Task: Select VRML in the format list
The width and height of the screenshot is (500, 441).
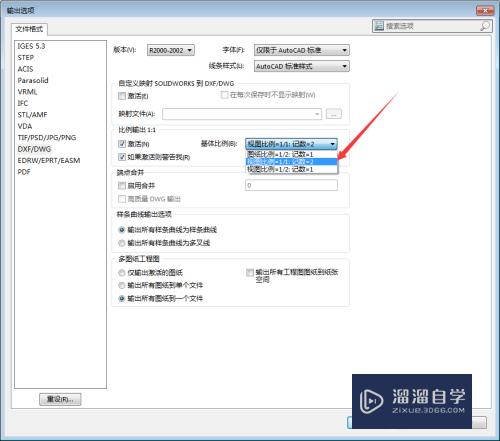Action: pos(27,92)
